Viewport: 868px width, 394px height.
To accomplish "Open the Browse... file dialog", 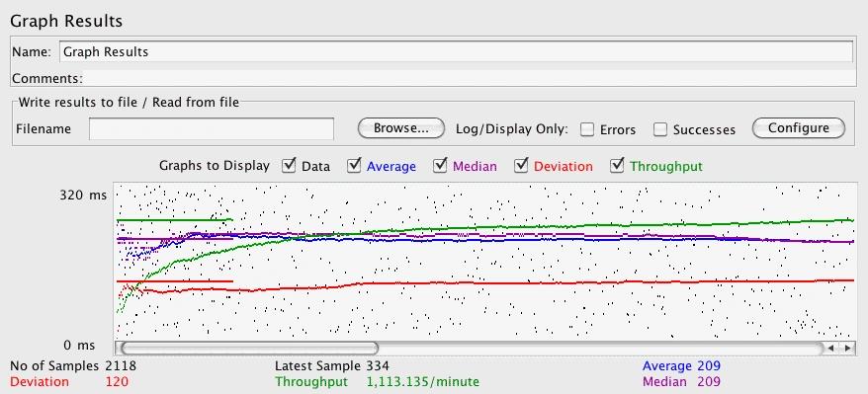I will (401, 128).
